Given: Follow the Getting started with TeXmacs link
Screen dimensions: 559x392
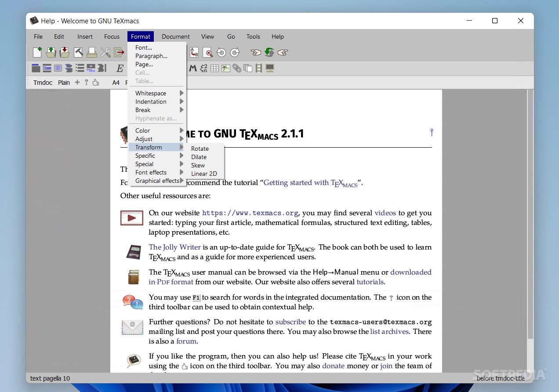Looking at the screenshot, I should point(310,183).
